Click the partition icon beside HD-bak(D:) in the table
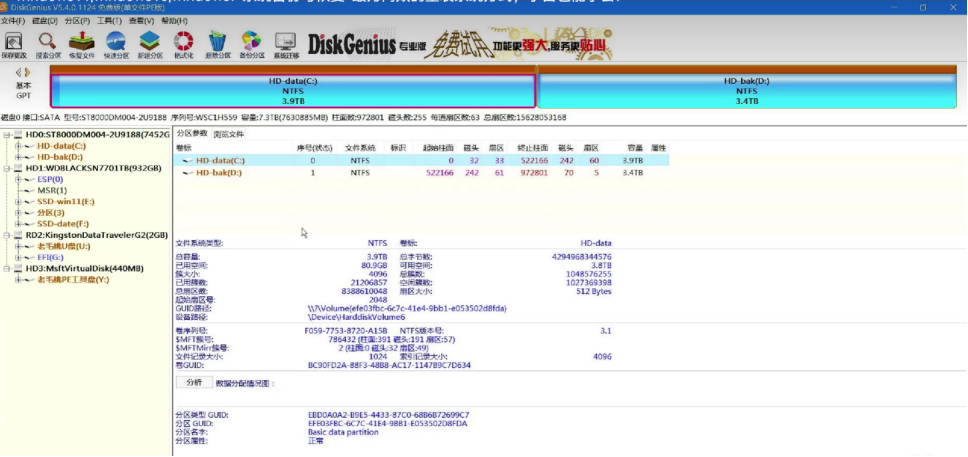 (x=186, y=173)
